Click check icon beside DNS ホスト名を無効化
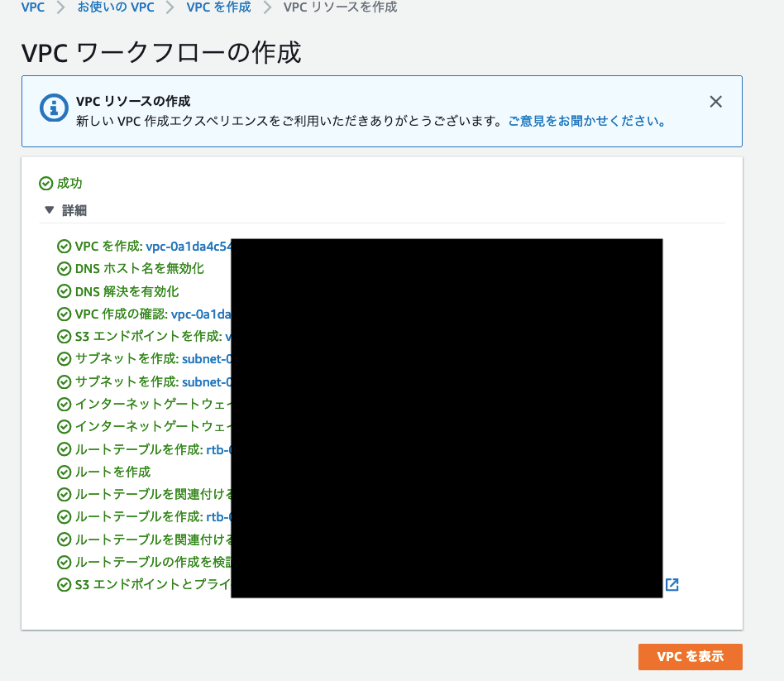 [x=64, y=269]
